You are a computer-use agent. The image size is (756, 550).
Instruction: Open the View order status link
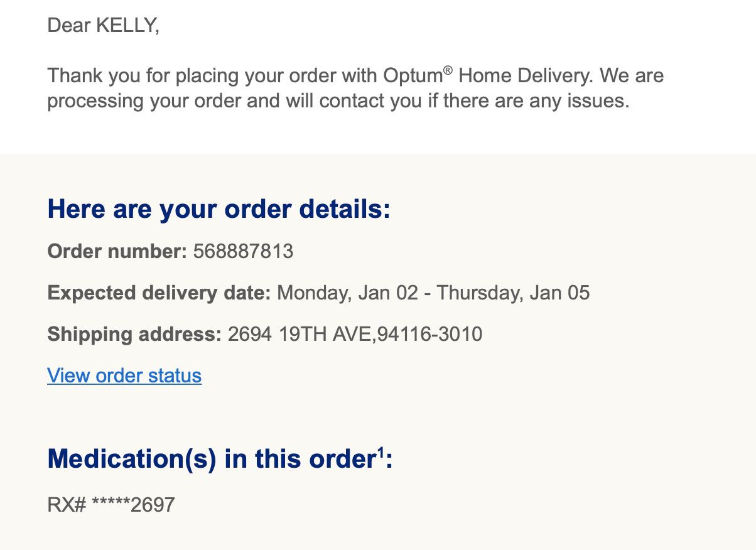click(x=124, y=375)
